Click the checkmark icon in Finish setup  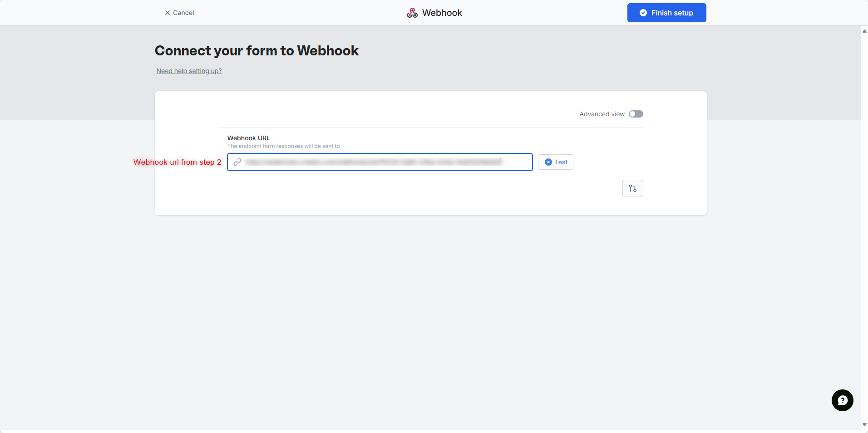(x=643, y=13)
